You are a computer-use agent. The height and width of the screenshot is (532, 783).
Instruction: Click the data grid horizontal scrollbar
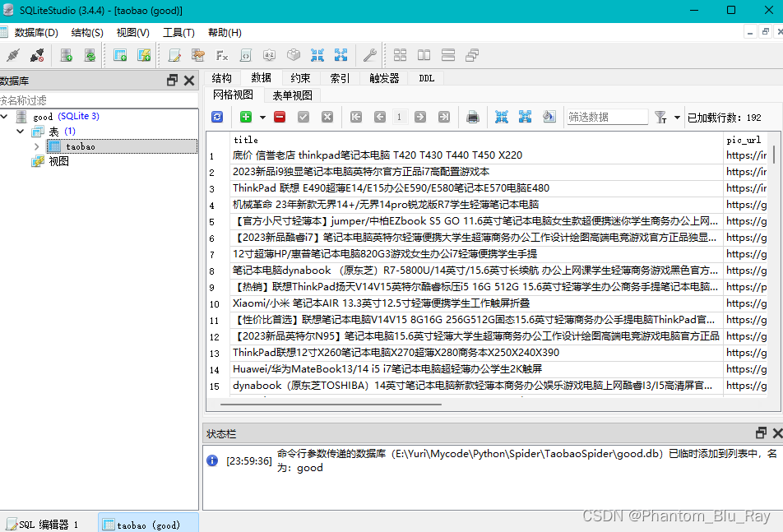click(331, 405)
